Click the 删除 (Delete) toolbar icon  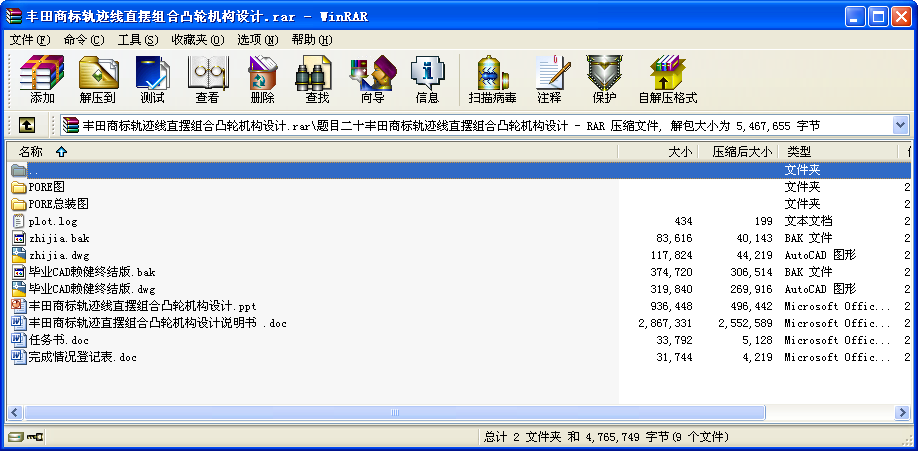point(262,80)
